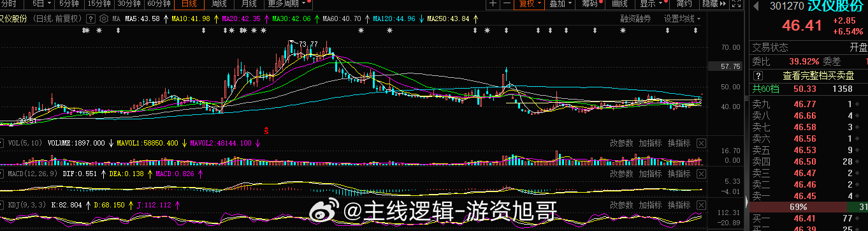This screenshot has width=868, height=231.
Task: Click the MA60:40.70 moving average label
Action: [x=342, y=19]
